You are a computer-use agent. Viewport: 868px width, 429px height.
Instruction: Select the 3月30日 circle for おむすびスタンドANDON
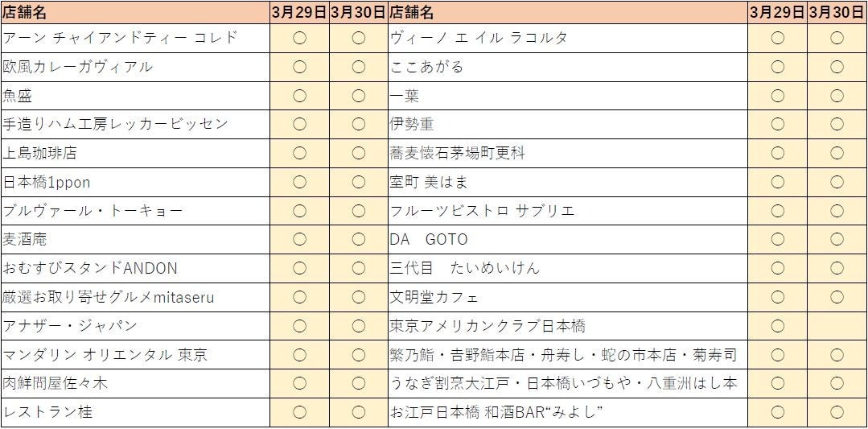click(359, 268)
